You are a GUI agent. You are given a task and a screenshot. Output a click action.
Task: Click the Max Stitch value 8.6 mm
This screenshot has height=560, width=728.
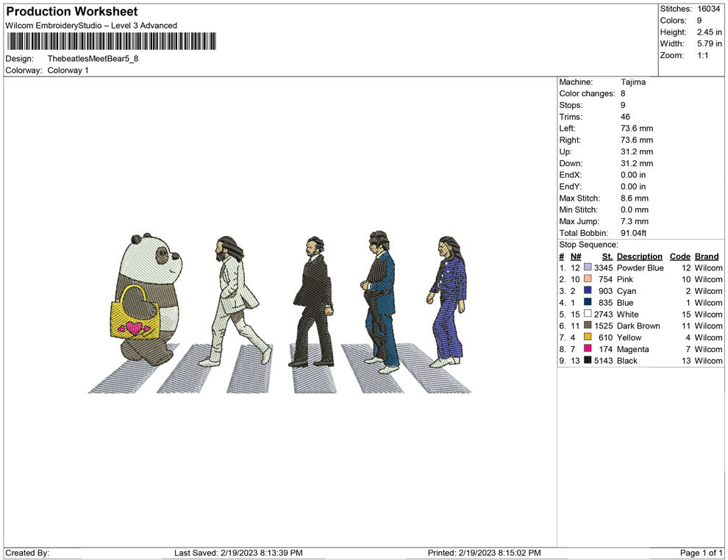(x=635, y=198)
